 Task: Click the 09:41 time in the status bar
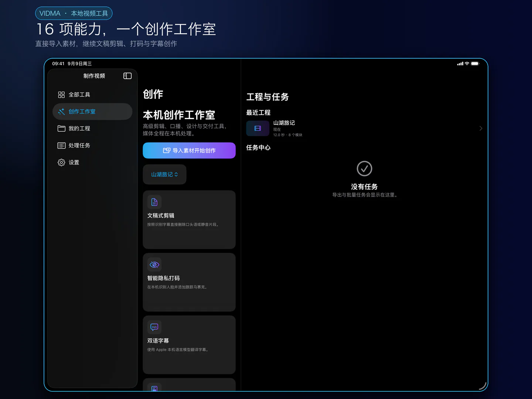[x=58, y=64]
